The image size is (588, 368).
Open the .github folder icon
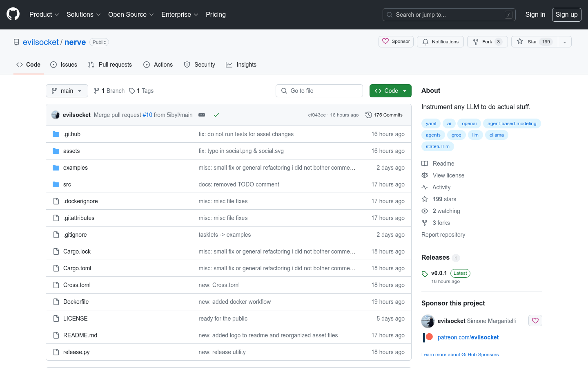(56, 134)
